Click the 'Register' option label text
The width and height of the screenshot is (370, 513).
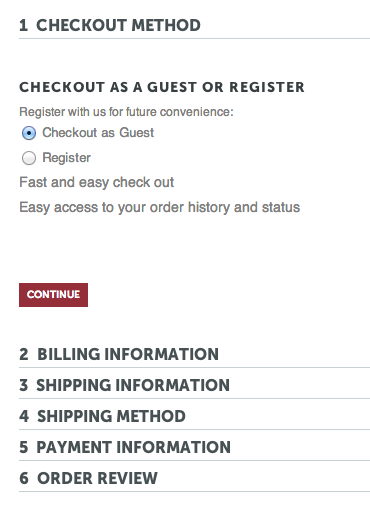click(x=66, y=158)
